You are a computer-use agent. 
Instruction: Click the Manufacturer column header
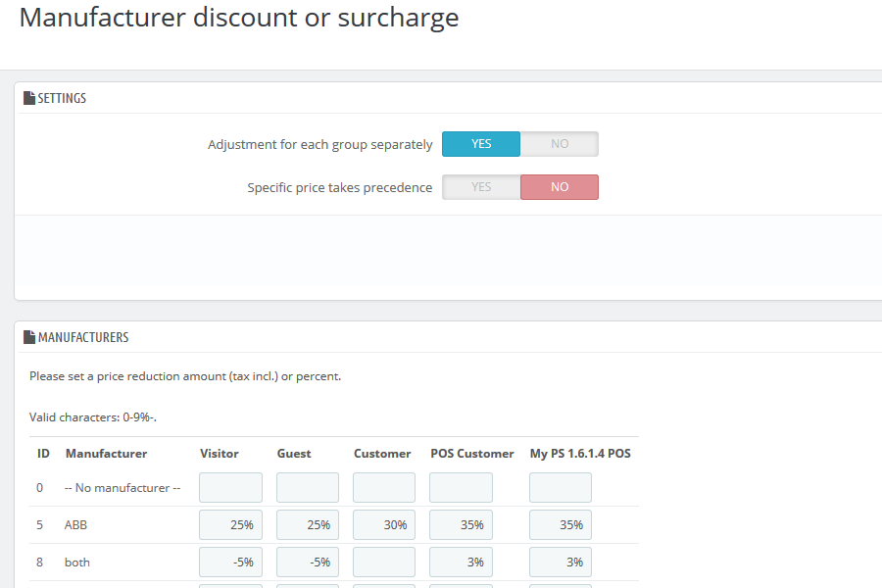106,454
